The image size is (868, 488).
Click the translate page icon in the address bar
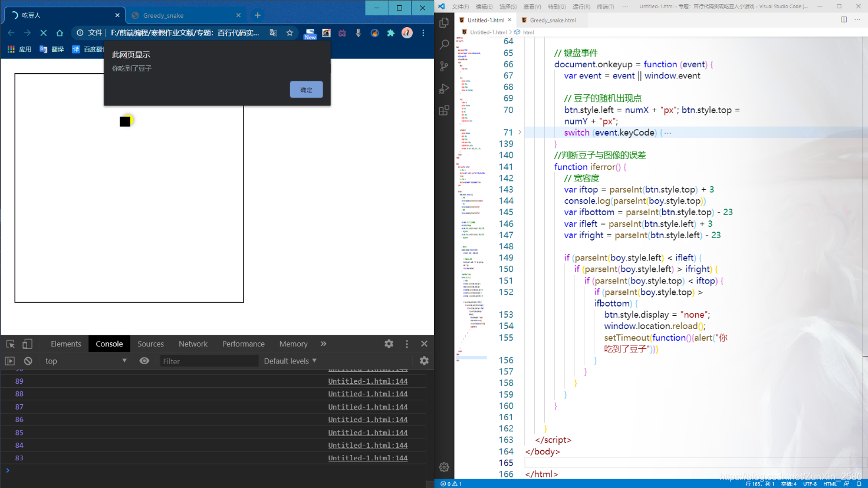click(x=273, y=33)
